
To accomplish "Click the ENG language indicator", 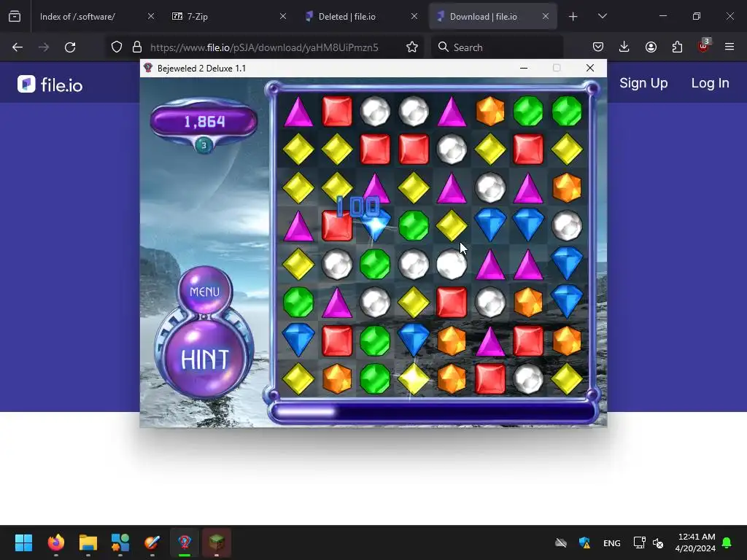I will point(612,542).
